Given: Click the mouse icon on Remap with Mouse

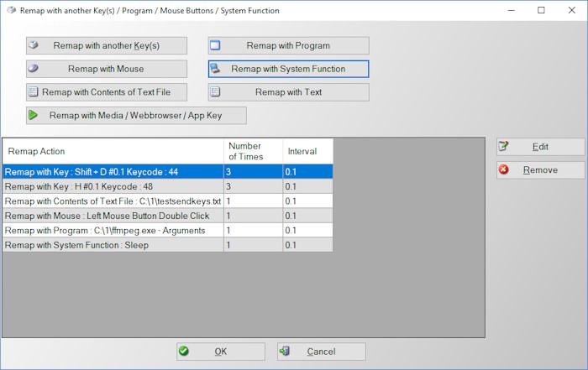Looking at the screenshot, I should pyautogui.click(x=34, y=69).
